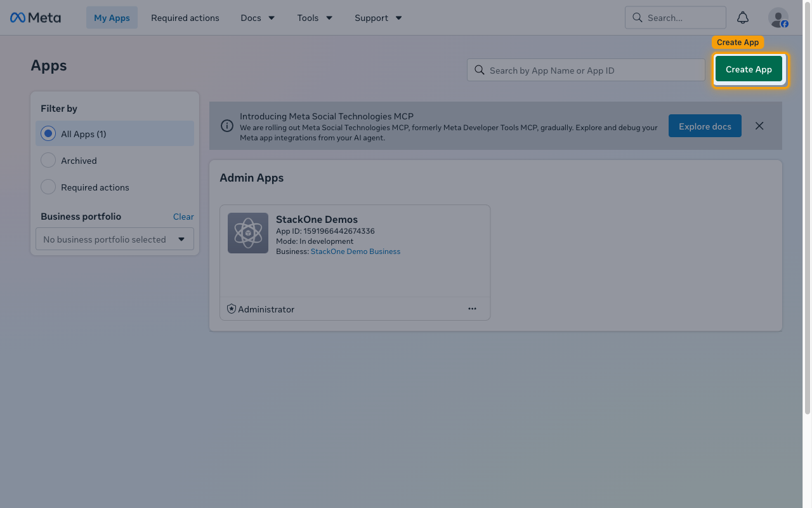The height and width of the screenshot is (508, 812).
Task: Select the Archived filter
Action: pyautogui.click(x=115, y=161)
